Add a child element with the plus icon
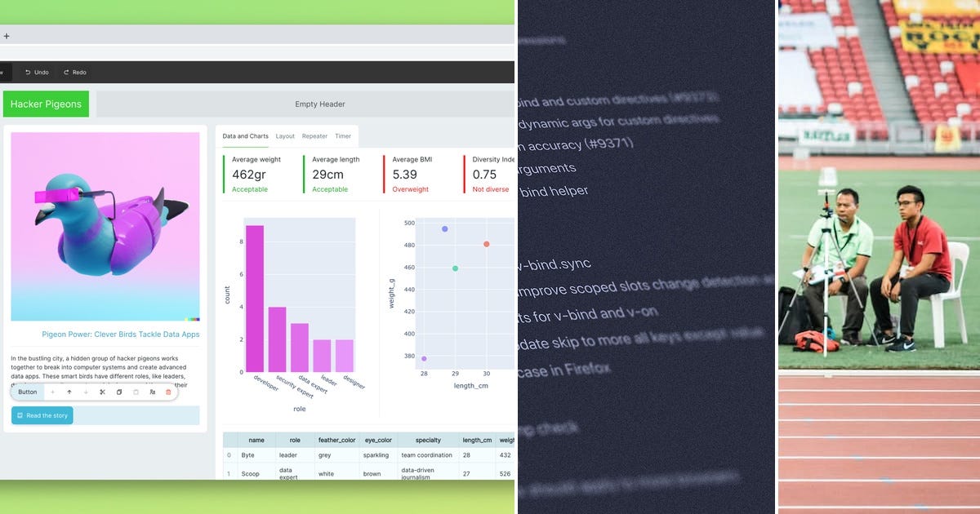Image resolution: width=980 pixels, height=514 pixels. [52, 392]
